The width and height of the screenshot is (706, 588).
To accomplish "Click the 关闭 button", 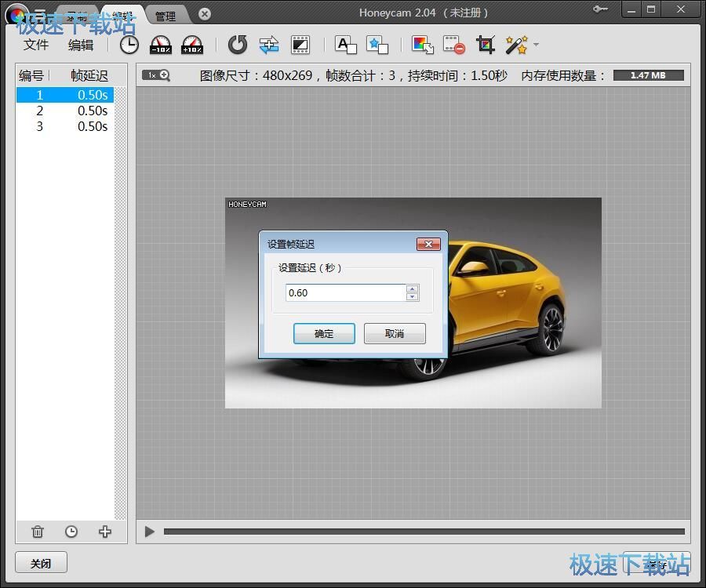I will click(x=41, y=563).
